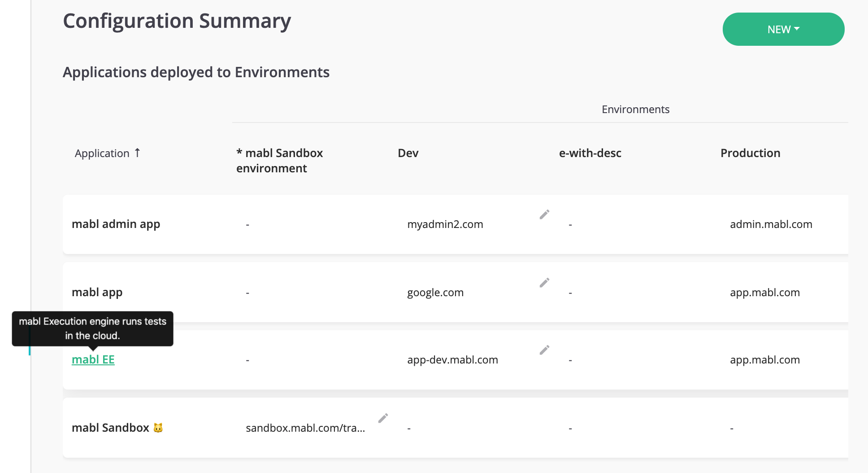Edit the mabl Sandbox environment URL pencil
This screenshot has width=868, height=473.
click(383, 418)
